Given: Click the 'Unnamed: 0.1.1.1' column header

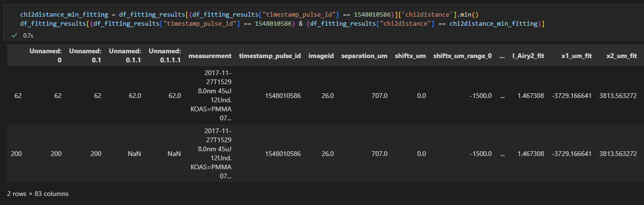Looking at the screenshot, I should (165, 56).
